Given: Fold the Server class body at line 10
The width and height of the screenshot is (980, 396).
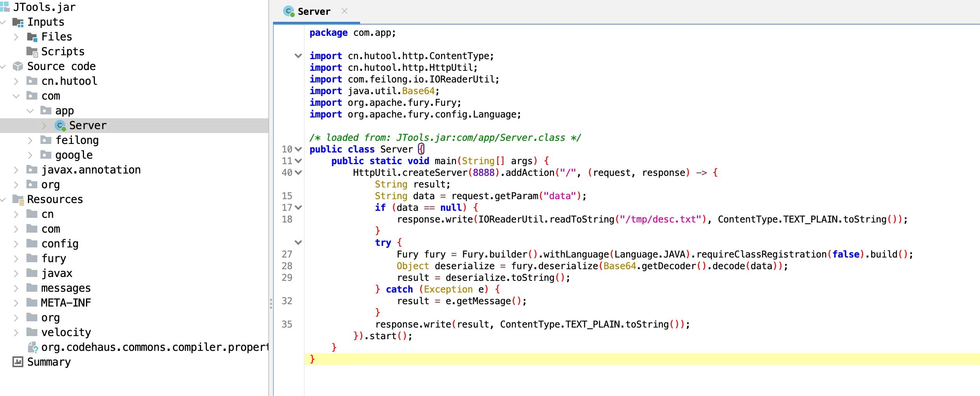Looking at the screenshot, I should (x=298, y=149).
